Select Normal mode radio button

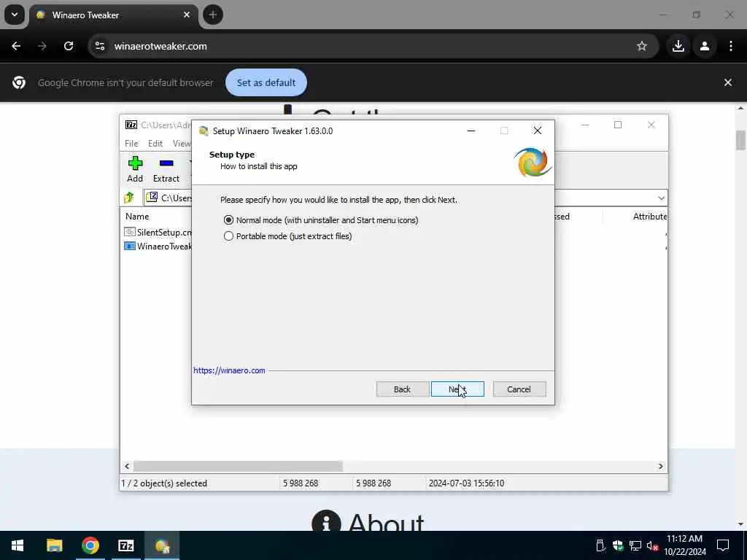[228, 220]
